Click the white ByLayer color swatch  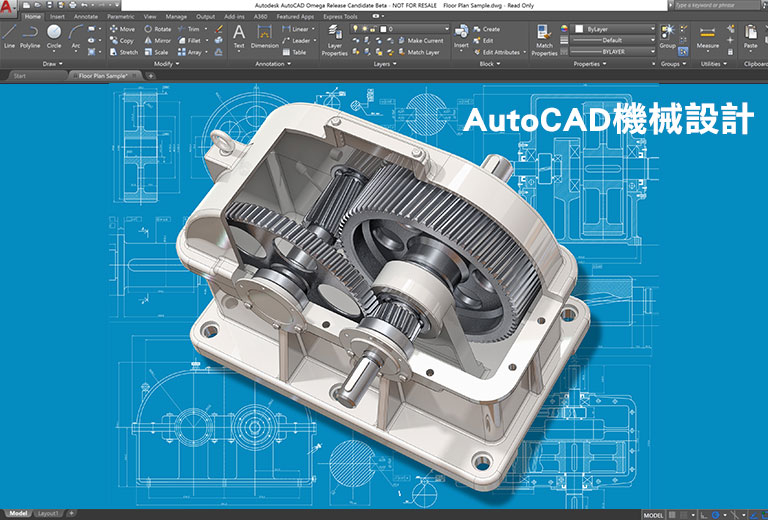(x=579, y=29)
